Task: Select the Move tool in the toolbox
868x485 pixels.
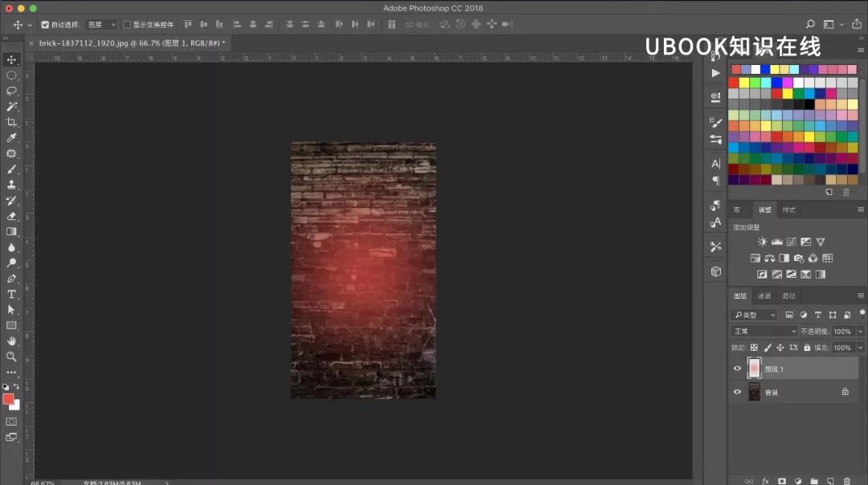Action: [x=11, y=59]
